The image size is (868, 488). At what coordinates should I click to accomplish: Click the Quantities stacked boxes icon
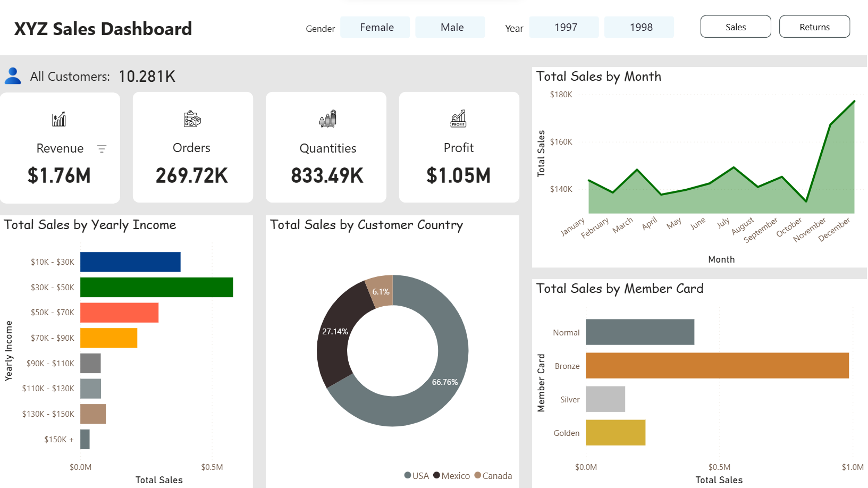(x=327, y=119)
